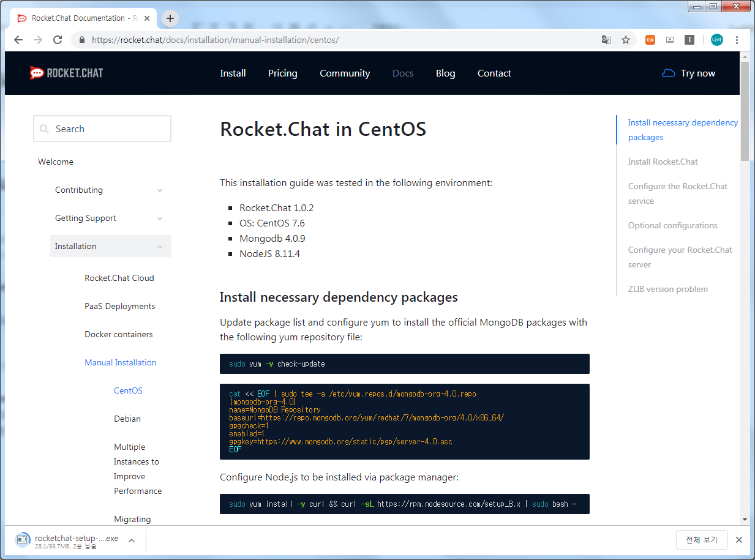This screenshot has width=755, height=560.
Task: Open Pricing in top navigation
Action: click(283, 73)
